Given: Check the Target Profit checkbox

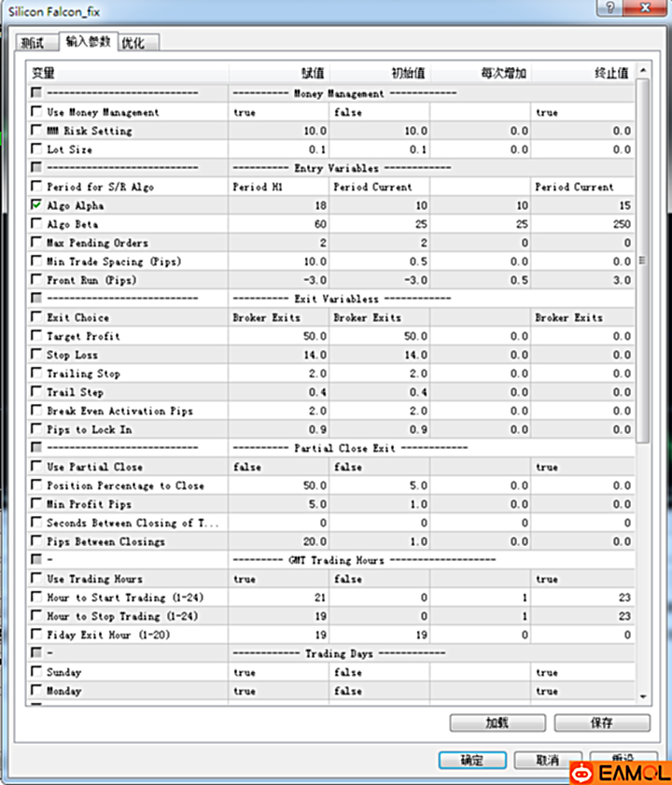Looking at the screenshot, I should click(x=36, y=336).
